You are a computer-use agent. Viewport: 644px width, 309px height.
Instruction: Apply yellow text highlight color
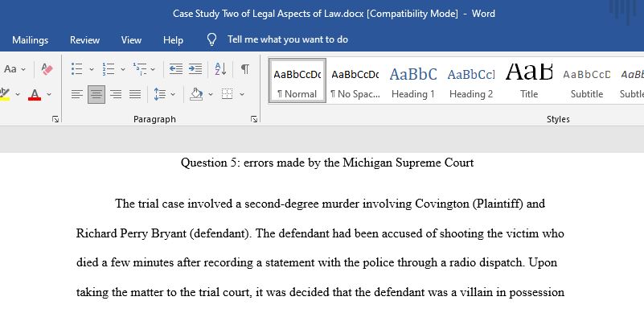tap(5, 94)
